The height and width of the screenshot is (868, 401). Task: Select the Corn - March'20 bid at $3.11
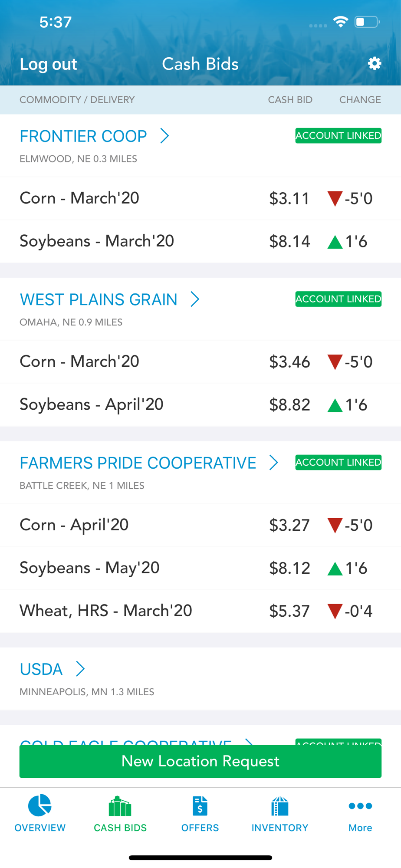(x=200, y=198)
